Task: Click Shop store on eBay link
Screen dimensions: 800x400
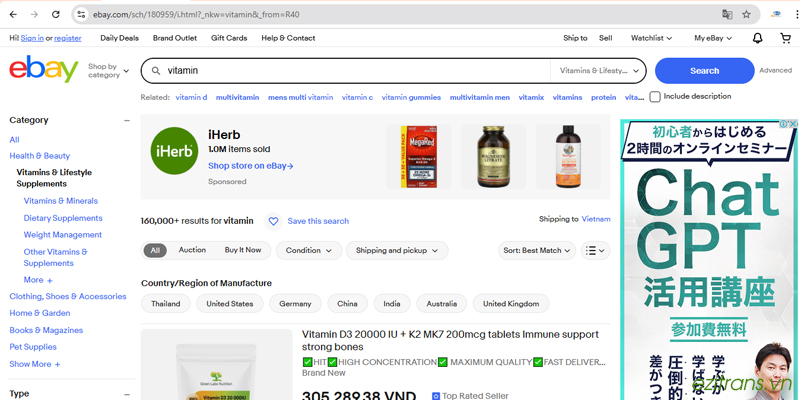Action: [x=251, y=166]
